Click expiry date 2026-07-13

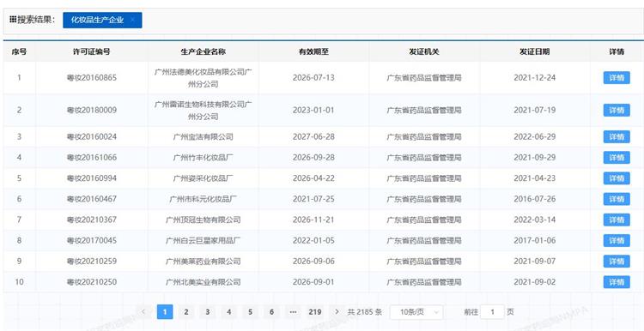pos(313,77)
